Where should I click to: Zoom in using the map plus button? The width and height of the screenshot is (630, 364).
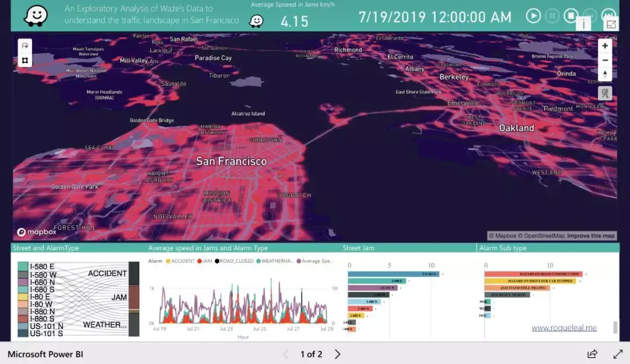pyautogui.click(x=605, y=45)
